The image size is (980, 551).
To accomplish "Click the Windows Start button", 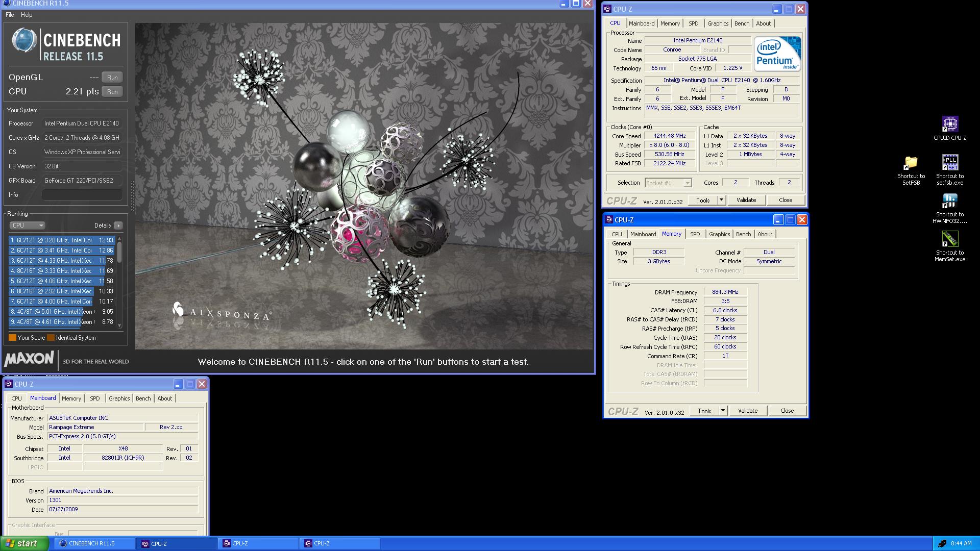I will 24,543.
